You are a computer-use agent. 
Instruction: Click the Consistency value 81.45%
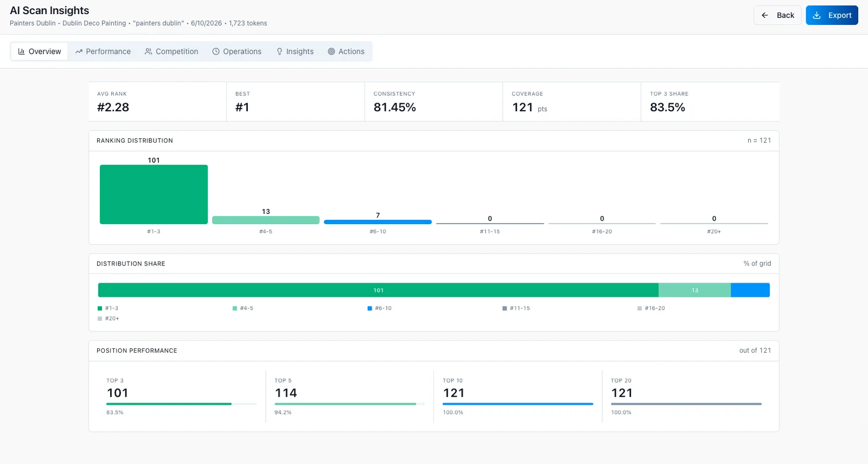(x=395, y=107)
